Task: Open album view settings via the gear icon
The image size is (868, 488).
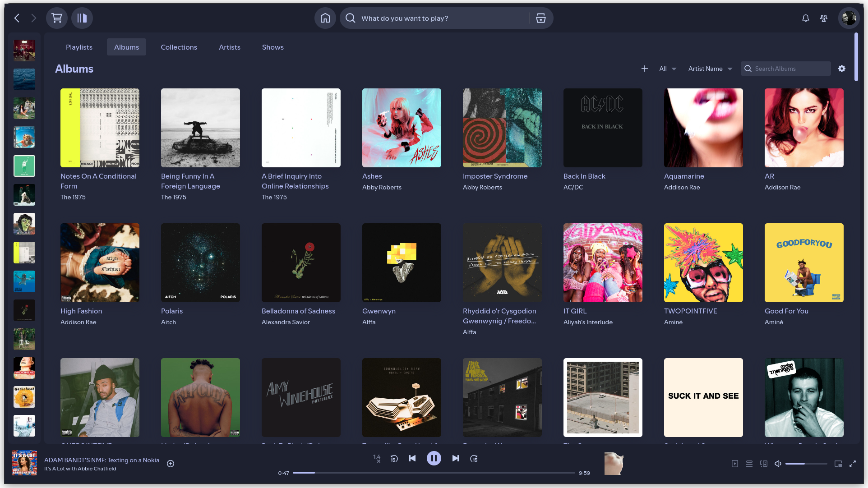Action: tap(842, 69)
